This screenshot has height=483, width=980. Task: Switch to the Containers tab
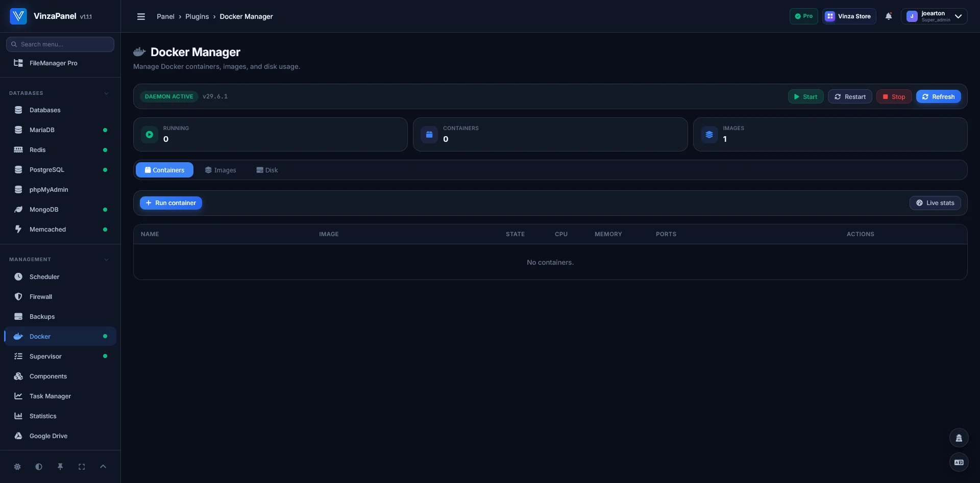(x=164, y=170)
